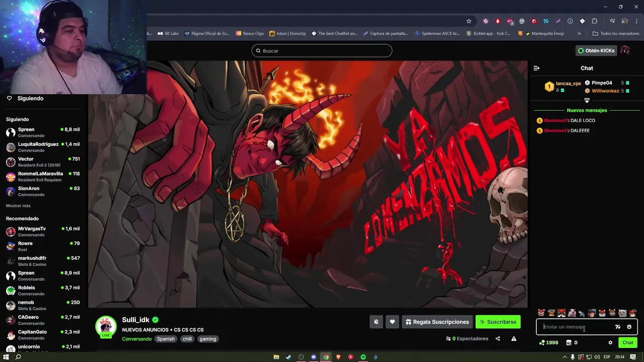Click the 7TV extension icon in toolbar

pyautogui.click(x=545, y=21)
